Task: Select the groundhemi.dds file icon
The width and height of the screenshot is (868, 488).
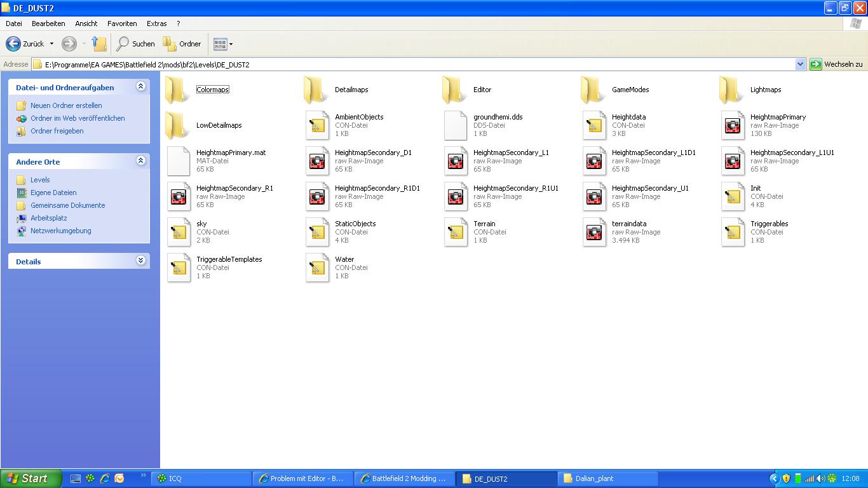Action: pyautogui.click(x=456, y=125)
